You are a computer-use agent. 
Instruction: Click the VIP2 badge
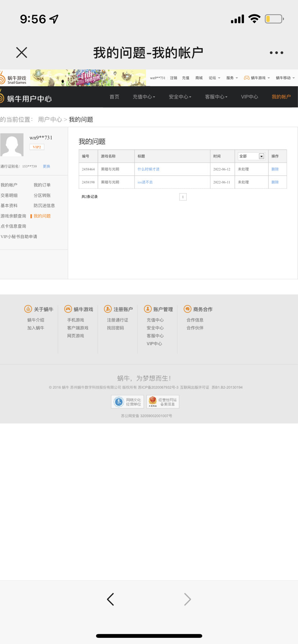pyautogui.click(x=37, y=147)
